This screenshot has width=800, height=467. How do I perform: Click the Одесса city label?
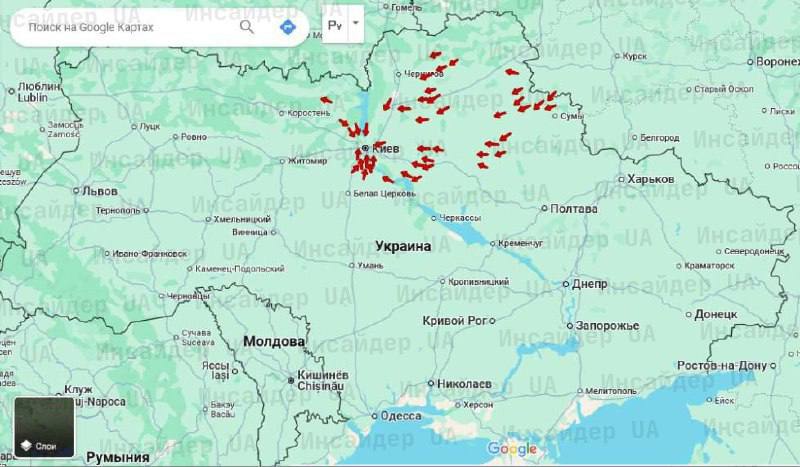point(400,416)
